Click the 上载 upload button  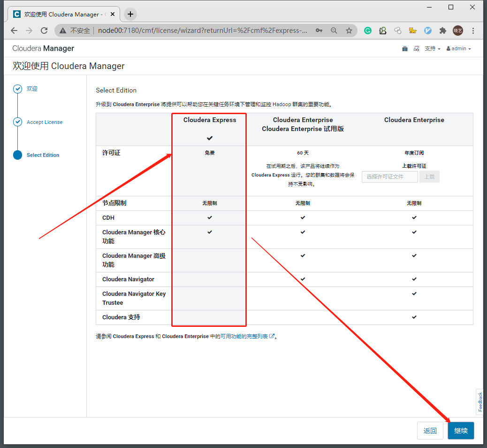coord(430,177)
